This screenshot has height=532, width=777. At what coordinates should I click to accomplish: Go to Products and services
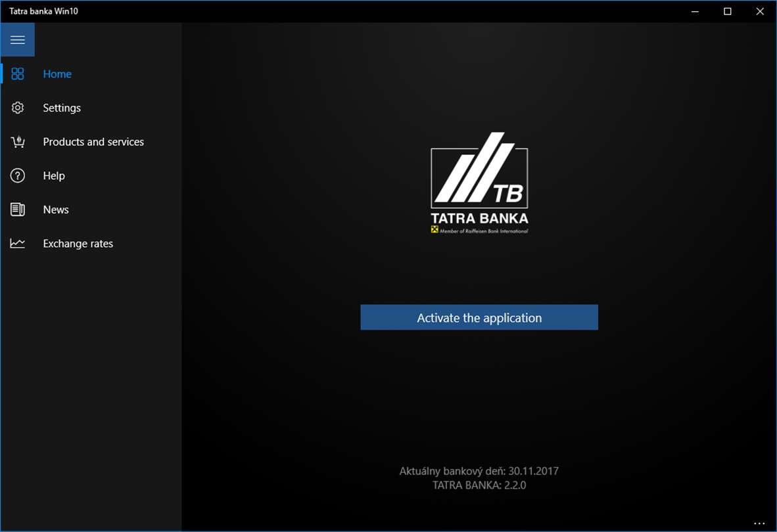pos(93,141)
